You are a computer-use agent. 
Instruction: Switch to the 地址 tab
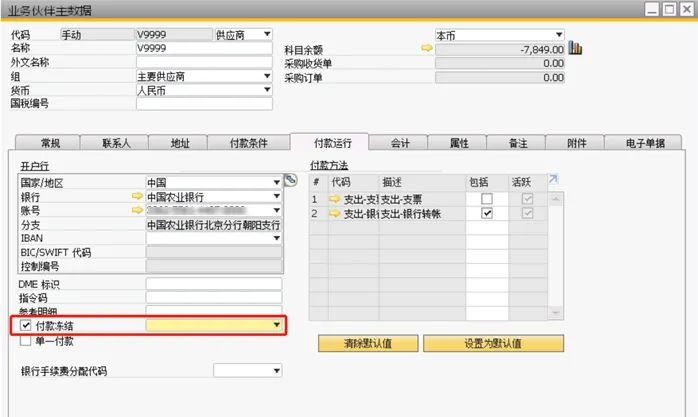(x=179, y=143)
